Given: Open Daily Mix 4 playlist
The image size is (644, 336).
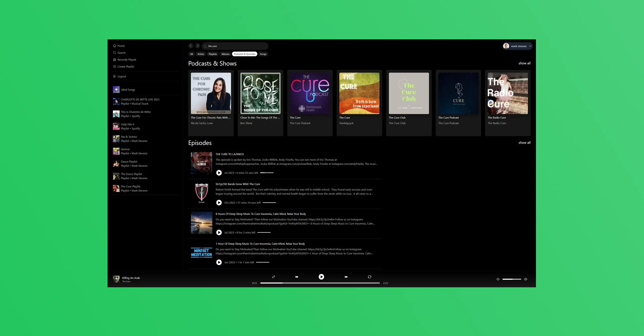Looking at the screenshot, I should (x=145, y=126).
